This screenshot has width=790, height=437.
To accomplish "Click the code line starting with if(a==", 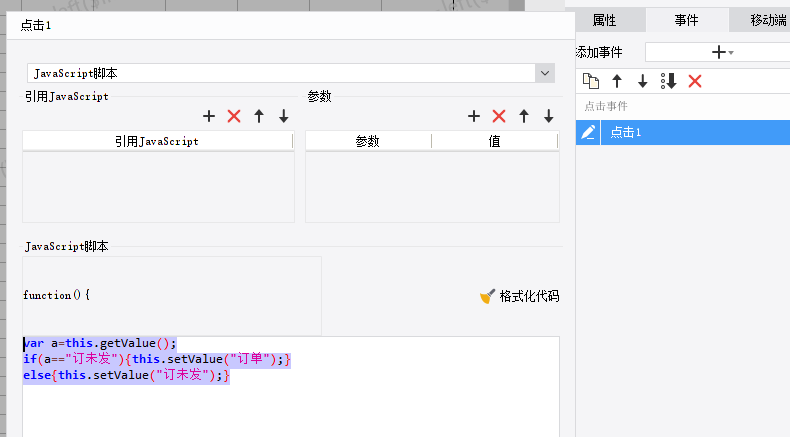I will 157,359.
